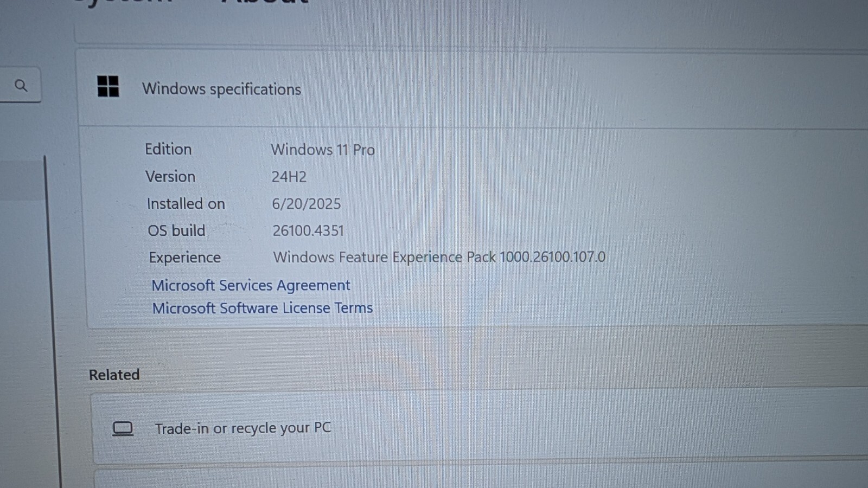Viewport: 868px width, 488px height.
Task: Open Trade-in or recycle your PC
Action: click(480, 428)
